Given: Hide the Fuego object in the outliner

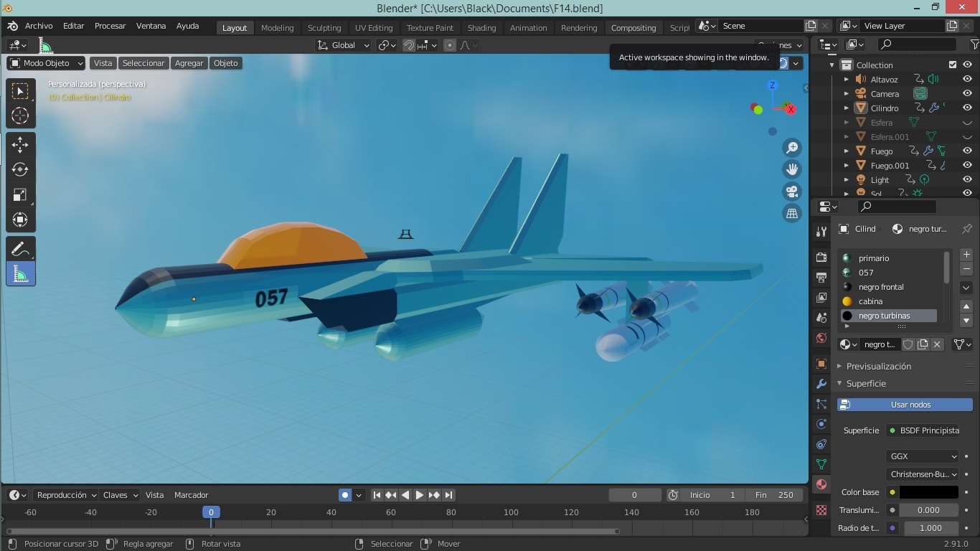Looking at the screenshot, I should (967, 151).
